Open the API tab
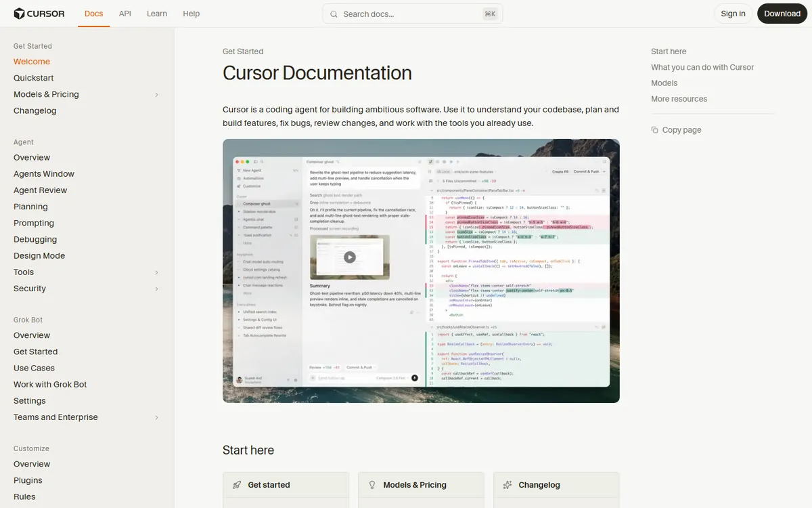 point(125,14)
